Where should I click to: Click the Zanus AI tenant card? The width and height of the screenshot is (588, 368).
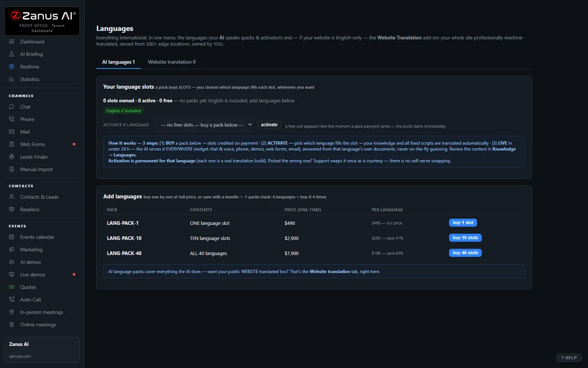click(x=42, y=349)
